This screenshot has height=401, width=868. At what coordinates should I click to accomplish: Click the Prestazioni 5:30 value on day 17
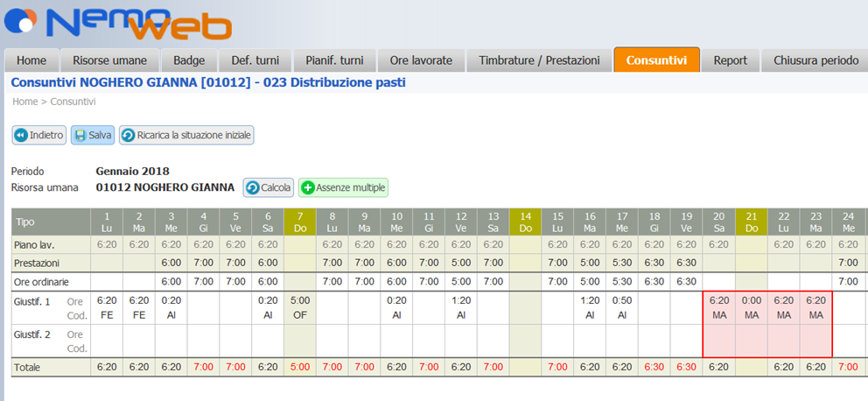click(x=621, y=263)
